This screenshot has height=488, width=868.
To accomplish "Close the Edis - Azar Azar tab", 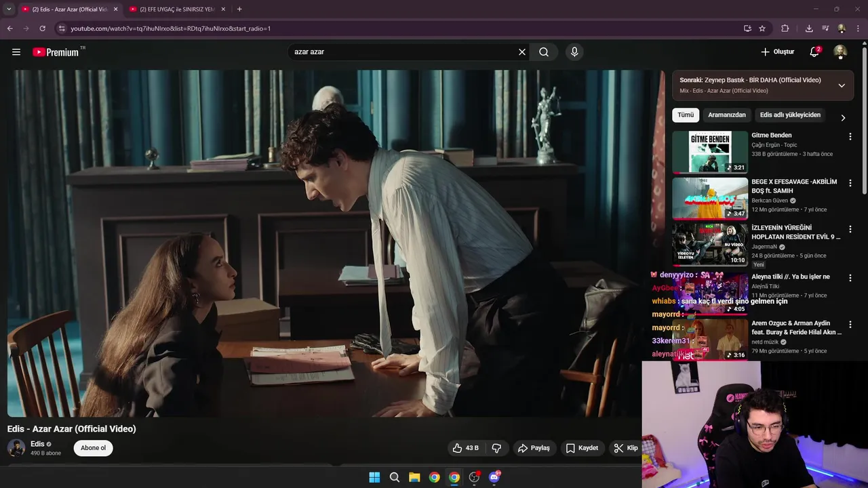I will [115, 9].
